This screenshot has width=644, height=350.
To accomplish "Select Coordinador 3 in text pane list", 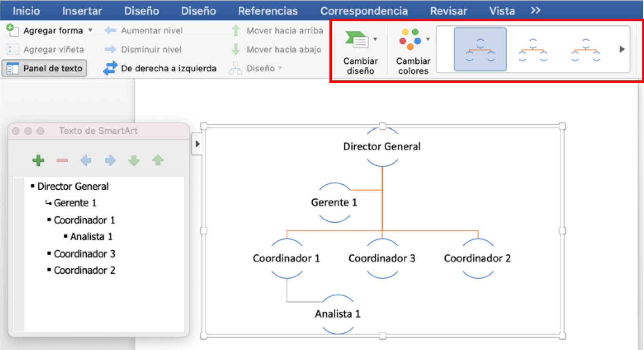I will pyautogui.click(x=84, y=254).
